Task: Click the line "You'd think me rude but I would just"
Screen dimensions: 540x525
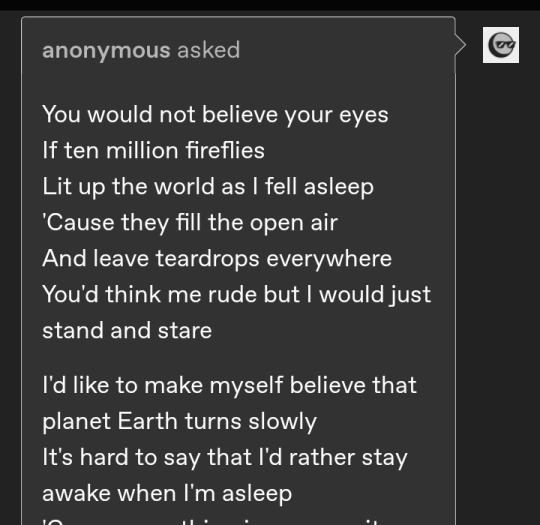Action: click(x=237, y=295)
